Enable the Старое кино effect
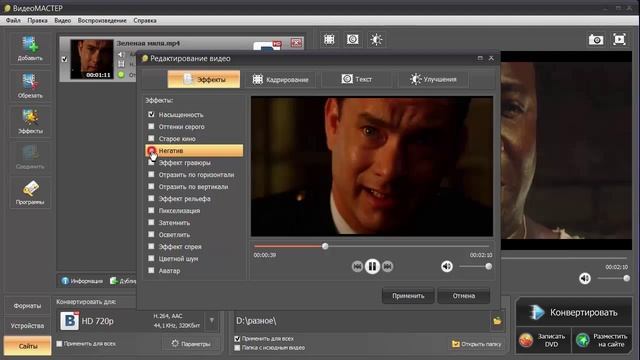This screenshot has width=640, height=360. (151, 138)
